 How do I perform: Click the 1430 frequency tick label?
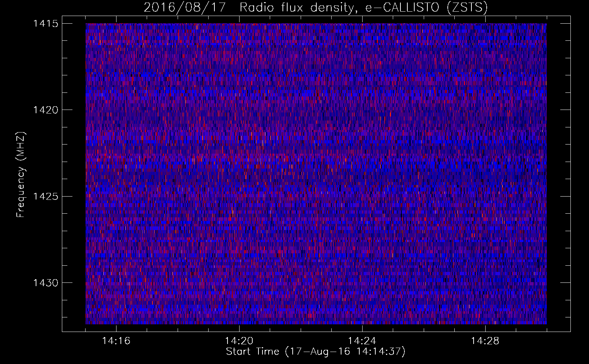pos(46,283)
